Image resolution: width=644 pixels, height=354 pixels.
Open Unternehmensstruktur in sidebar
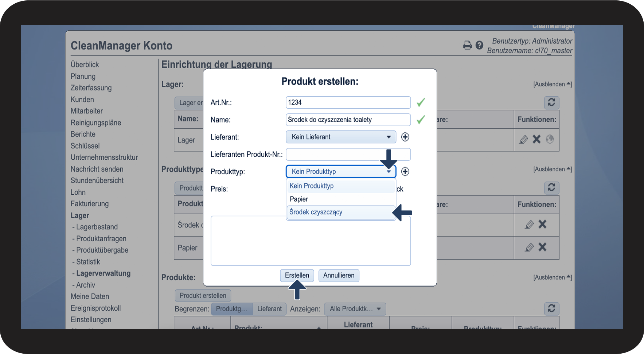104,157
